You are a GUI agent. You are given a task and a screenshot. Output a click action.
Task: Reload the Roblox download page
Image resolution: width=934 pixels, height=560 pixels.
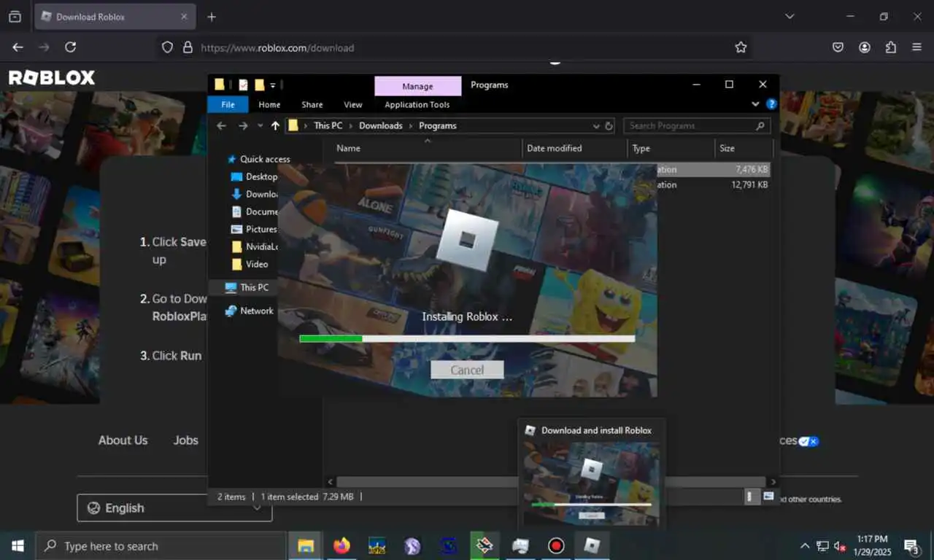[70, 47]
